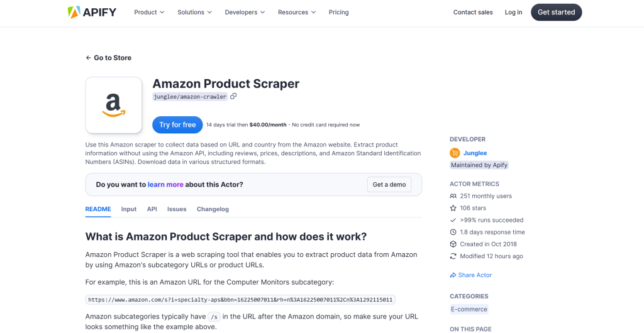Switch to the Input tab
This screenshot has height=333, width=644.
tap(129, 209)
